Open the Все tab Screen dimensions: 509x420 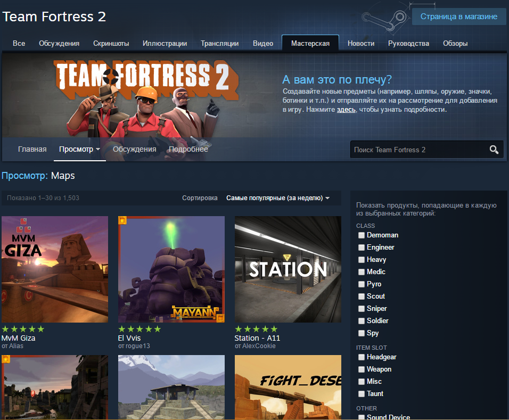pos(19,43)
